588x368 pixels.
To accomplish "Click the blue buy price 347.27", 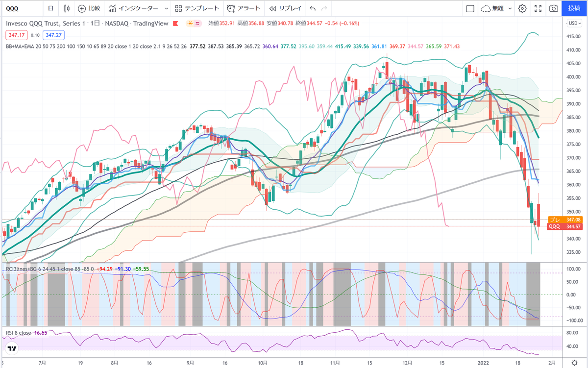I will [x=52, y=35].
